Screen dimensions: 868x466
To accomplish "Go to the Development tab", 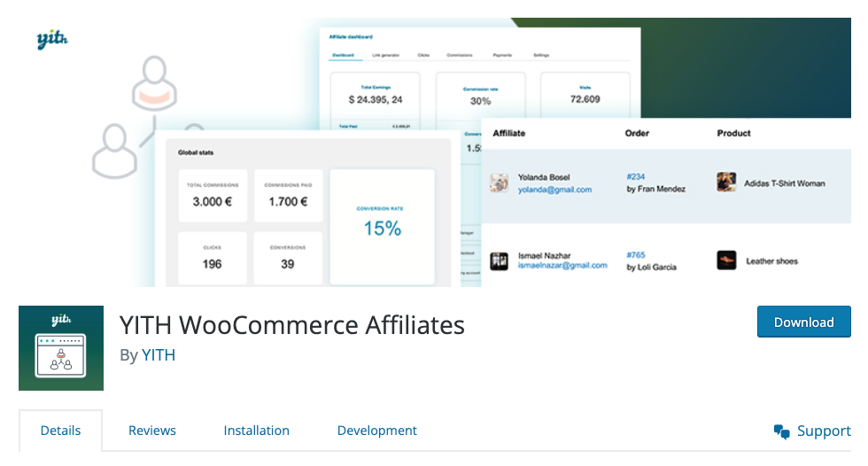I will tap(377, 431).
